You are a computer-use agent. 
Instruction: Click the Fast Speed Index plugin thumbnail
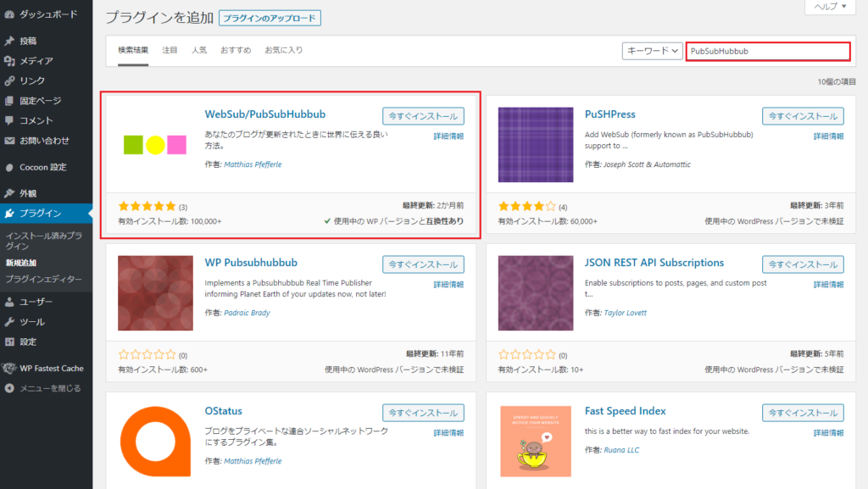coord(536,442)
